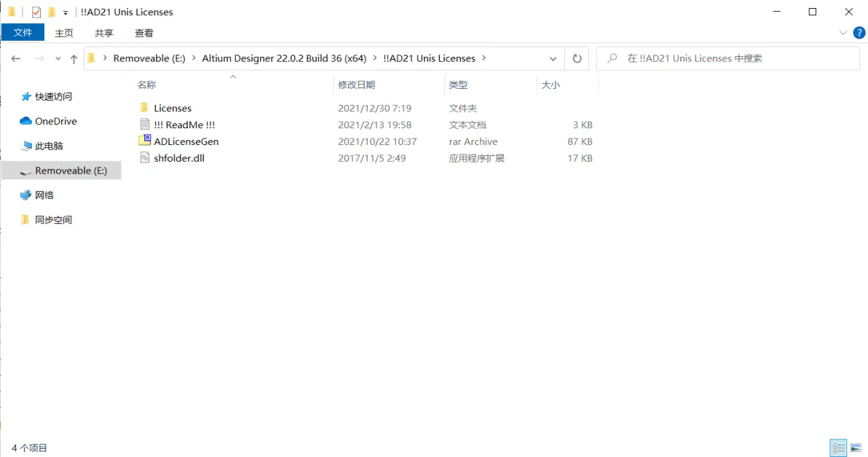
Task: Click the Properties checkmark quick access icon
Action: point(36,12)
